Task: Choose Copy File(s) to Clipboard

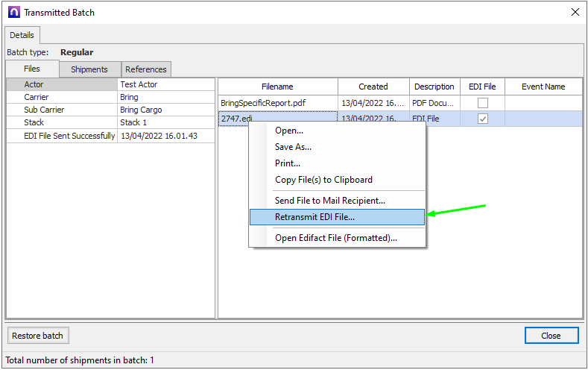Action: coord(323,180)
